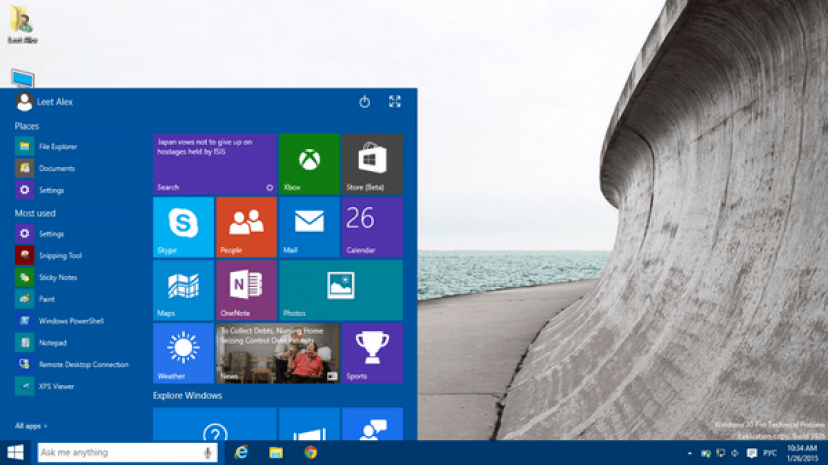Select Snipping Tool from Most used
The height and width of the screenshot is (465, 828).
(59, 256)
